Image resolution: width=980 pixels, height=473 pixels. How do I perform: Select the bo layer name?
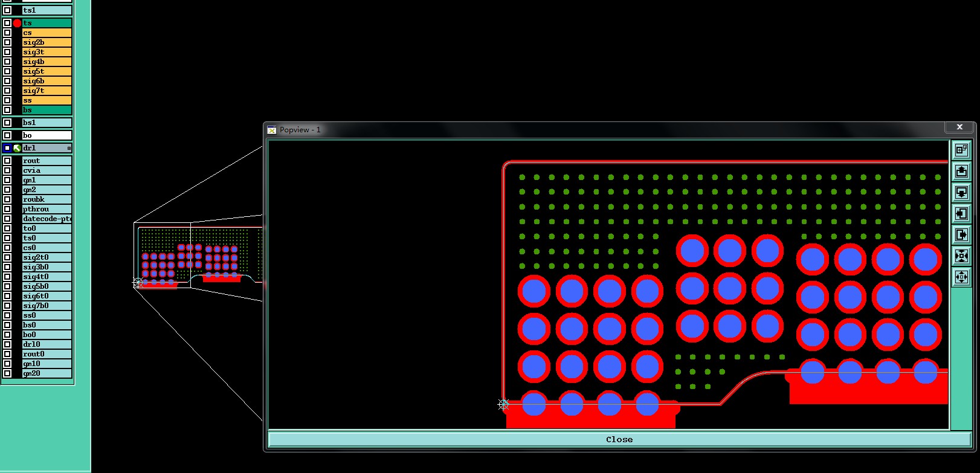pyautogui.click(x=47, y=135)
